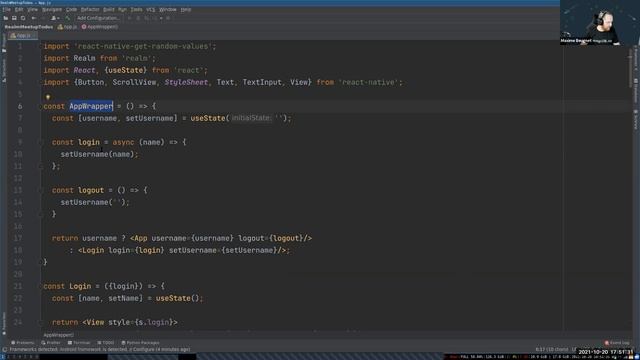Click the Project tool window button on left stripe
Image resolution: width=640 pixels, height=360 pixels.
click(4, 43)
